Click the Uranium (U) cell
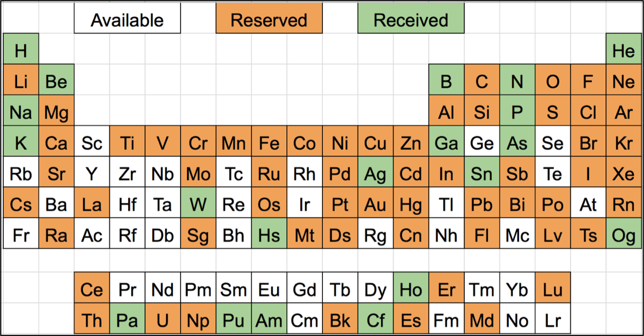644x336 pixels. click(162, 321)
